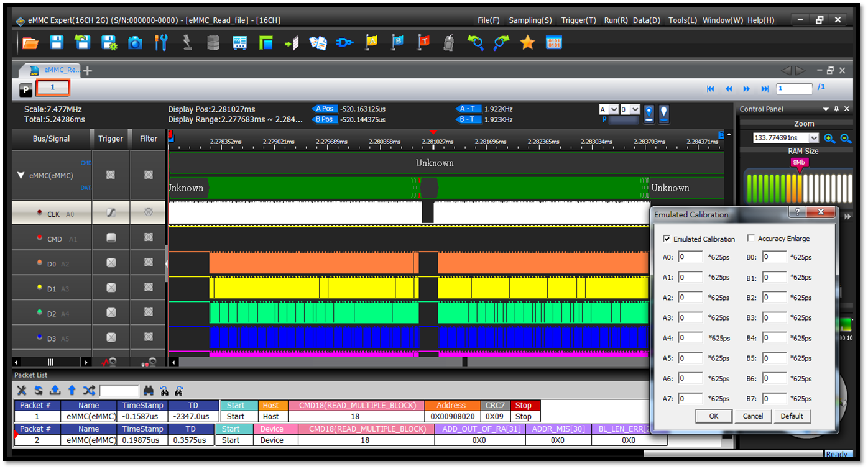
Task: Click the page 1 button next to P
Action: coord(52,88)
